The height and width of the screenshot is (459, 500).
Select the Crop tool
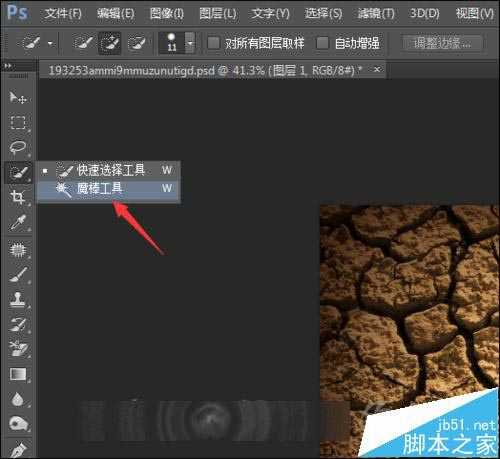18,197
